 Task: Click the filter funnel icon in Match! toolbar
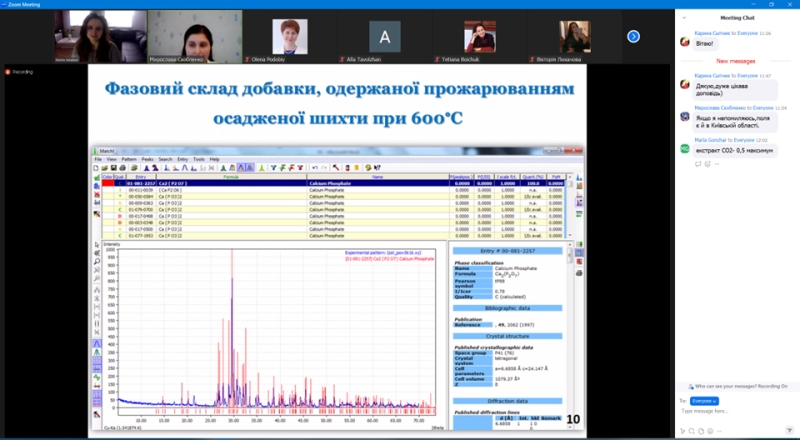pos(273,167)
